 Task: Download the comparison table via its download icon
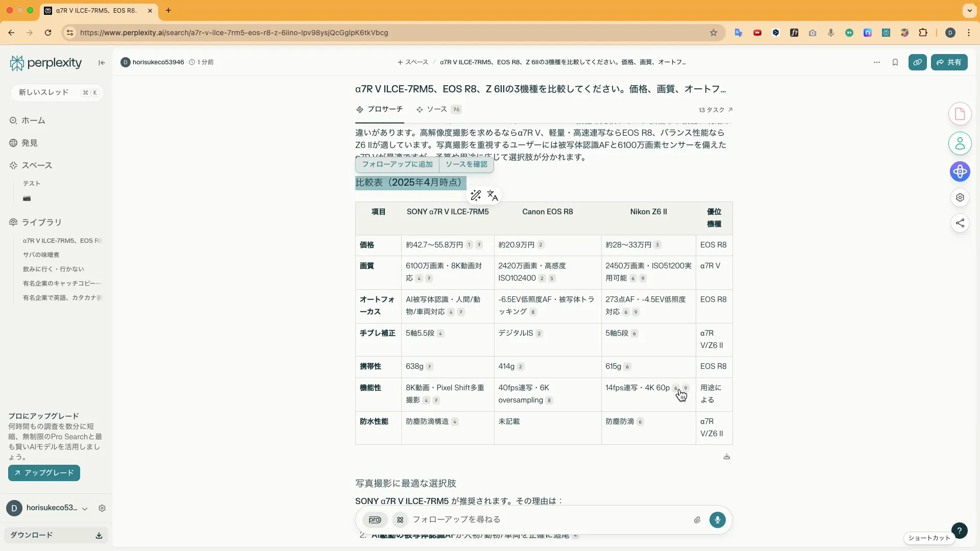(x=727, y=457)
